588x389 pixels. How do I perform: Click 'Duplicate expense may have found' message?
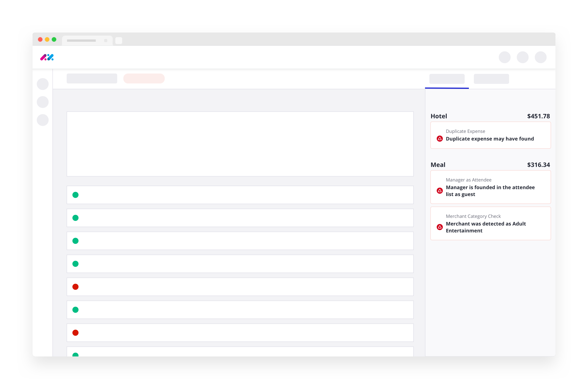490,139
